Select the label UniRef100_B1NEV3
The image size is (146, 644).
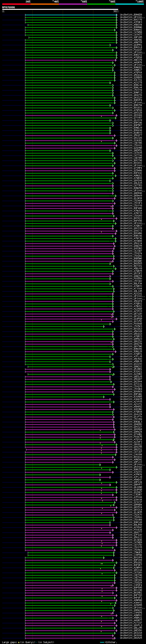pyautogui.click(x=131, y=133)
